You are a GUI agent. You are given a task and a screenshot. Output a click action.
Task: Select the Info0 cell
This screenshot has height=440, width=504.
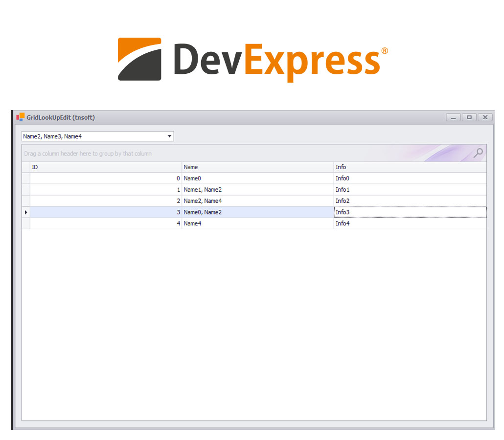pos(410,178)
